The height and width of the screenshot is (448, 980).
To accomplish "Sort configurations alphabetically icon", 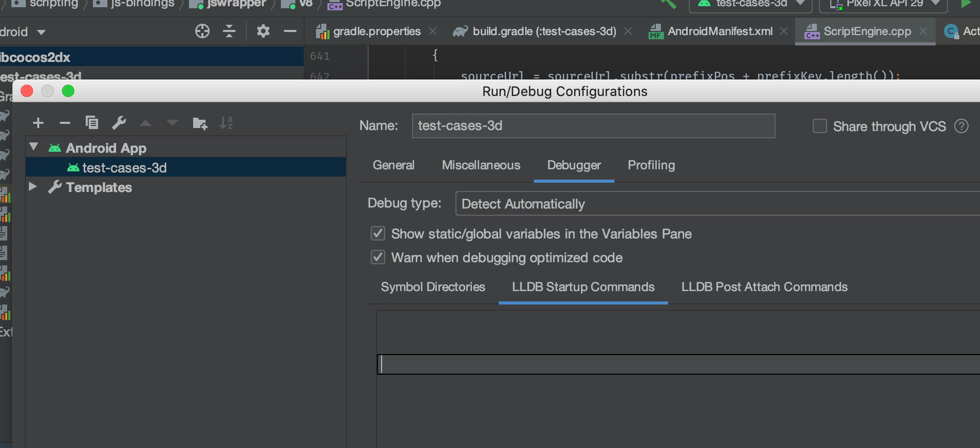I will click(226, 123).
